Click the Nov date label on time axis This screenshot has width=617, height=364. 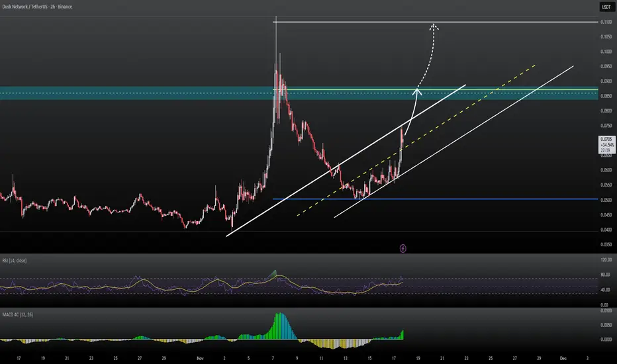[200, 358]
